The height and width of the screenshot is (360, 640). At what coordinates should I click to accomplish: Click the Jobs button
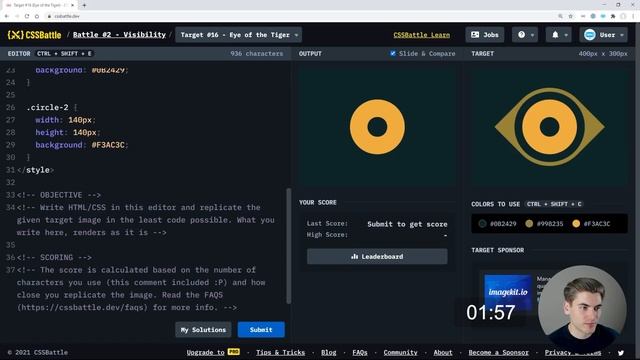click(x=485, y=35)
